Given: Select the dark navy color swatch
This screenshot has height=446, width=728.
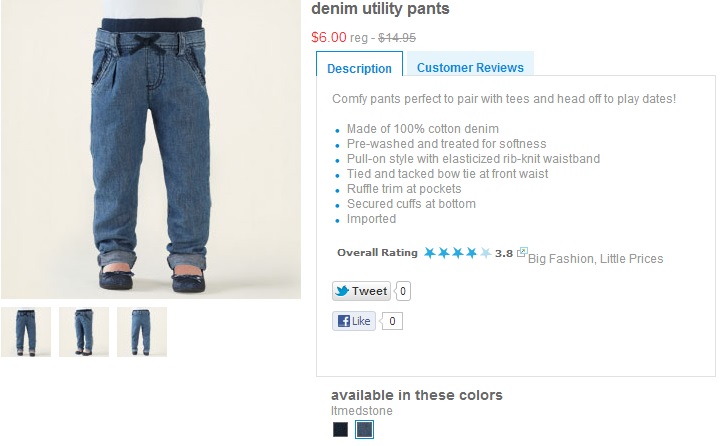Looking at the screenshot, I should pyautogui.click(x=340, y=429).
